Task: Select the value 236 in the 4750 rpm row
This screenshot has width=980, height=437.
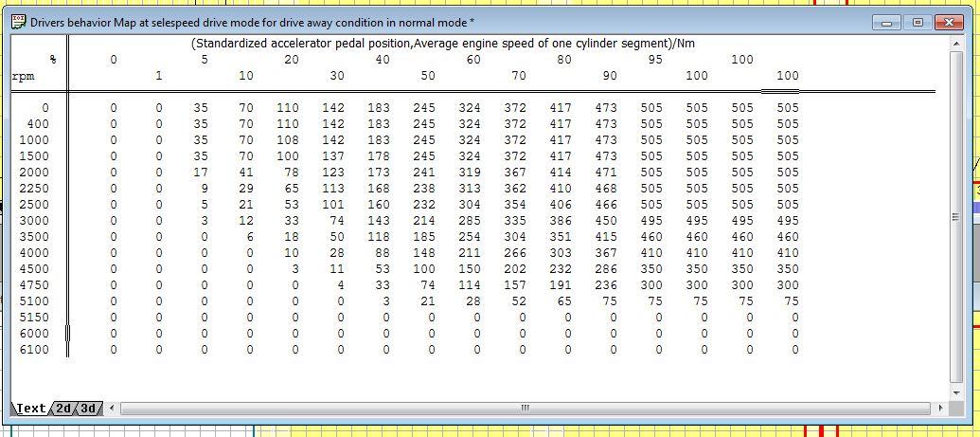Action: (x=605, y=284)
